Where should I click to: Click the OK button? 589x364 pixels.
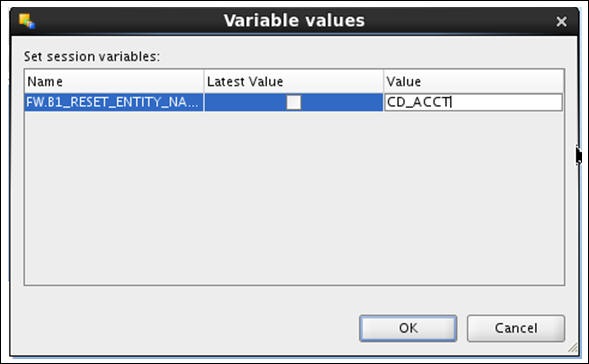coord(408,328)
